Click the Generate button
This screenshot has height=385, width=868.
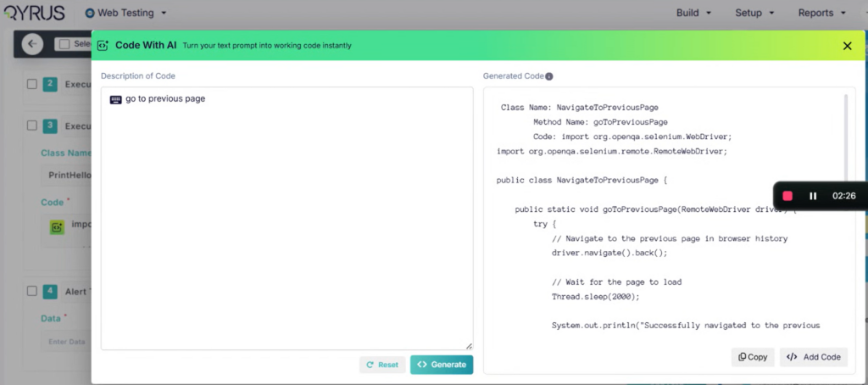(442, 365)
